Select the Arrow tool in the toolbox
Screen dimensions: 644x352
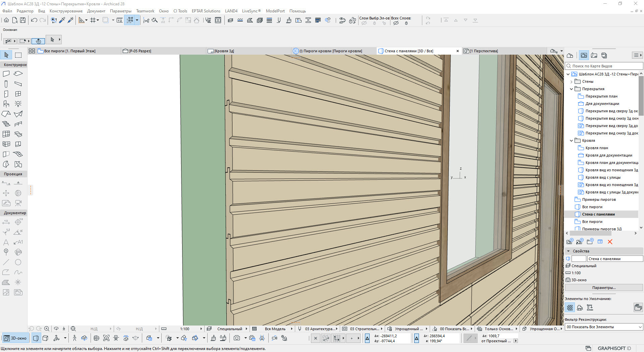pos(6,55)
